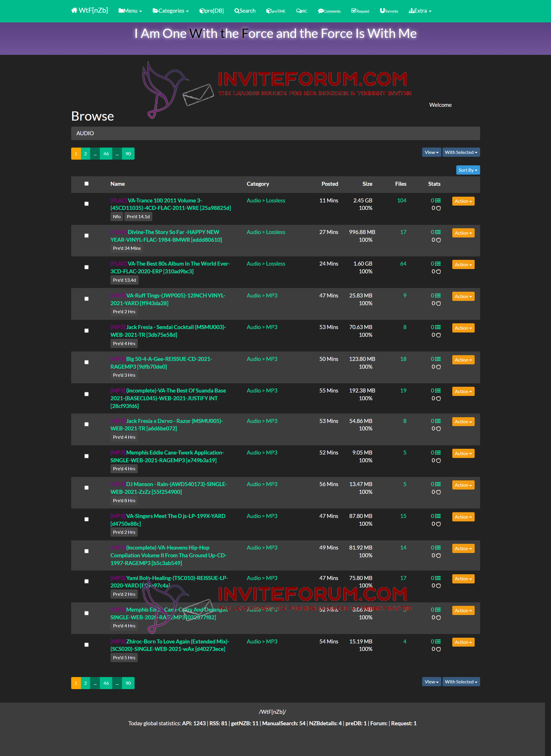Check the Best 80s Album row checkbox

pos(86,267)
